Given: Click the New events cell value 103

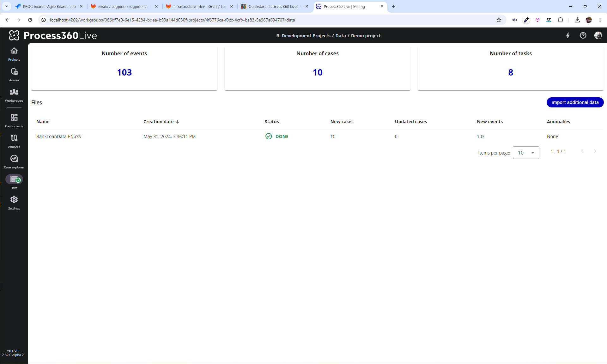Looking at the screenshot, I should pyautogui.click(x=481, y=136).
